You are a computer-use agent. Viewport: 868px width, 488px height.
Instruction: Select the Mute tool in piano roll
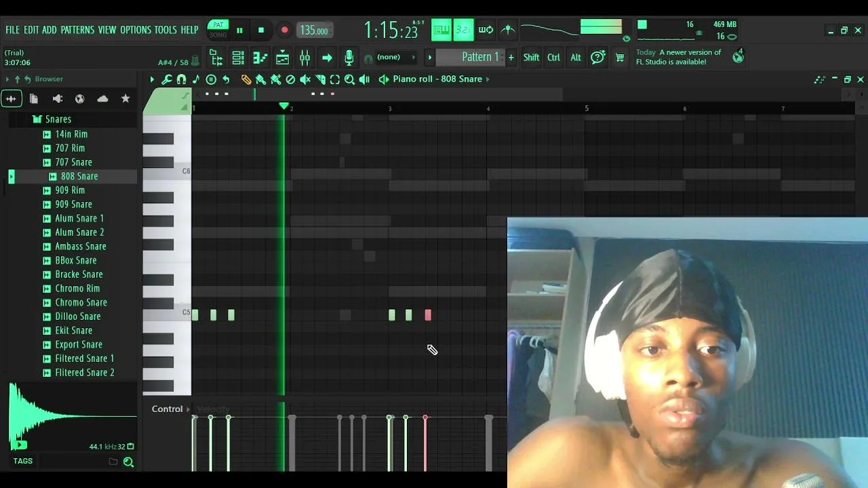(x=305, y=79)
